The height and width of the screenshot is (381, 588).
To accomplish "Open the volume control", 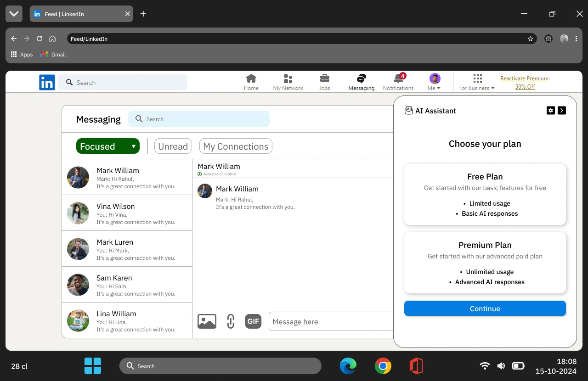I will coord(501,366).
